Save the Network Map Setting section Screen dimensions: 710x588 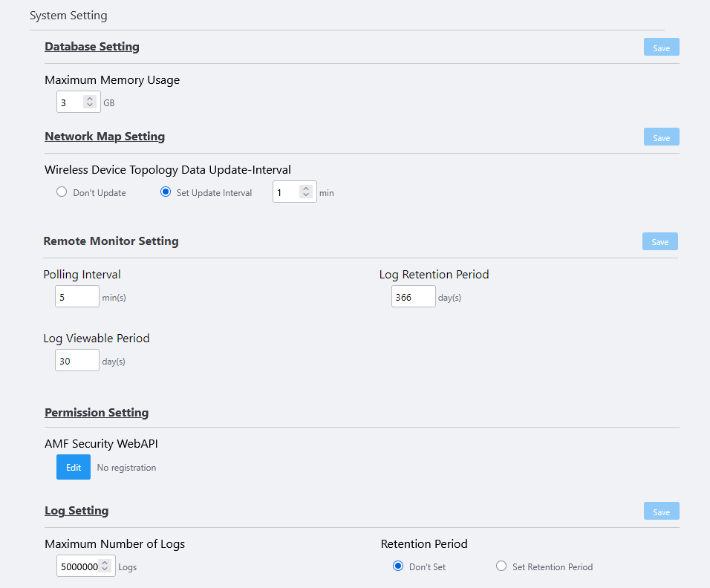[x=661, y=137]
